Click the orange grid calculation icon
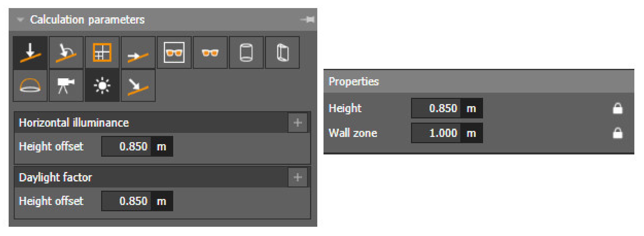This screenshot has height=236, width=644. (102, 53)
